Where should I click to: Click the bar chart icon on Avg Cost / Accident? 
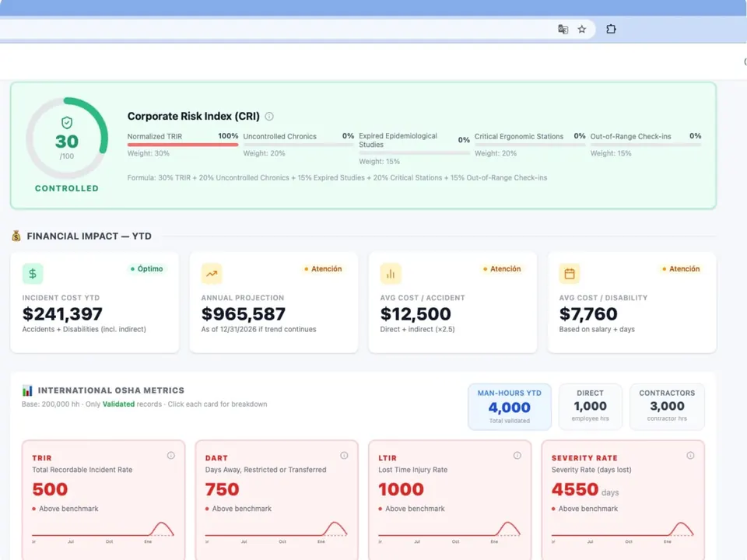pos(391,274)
